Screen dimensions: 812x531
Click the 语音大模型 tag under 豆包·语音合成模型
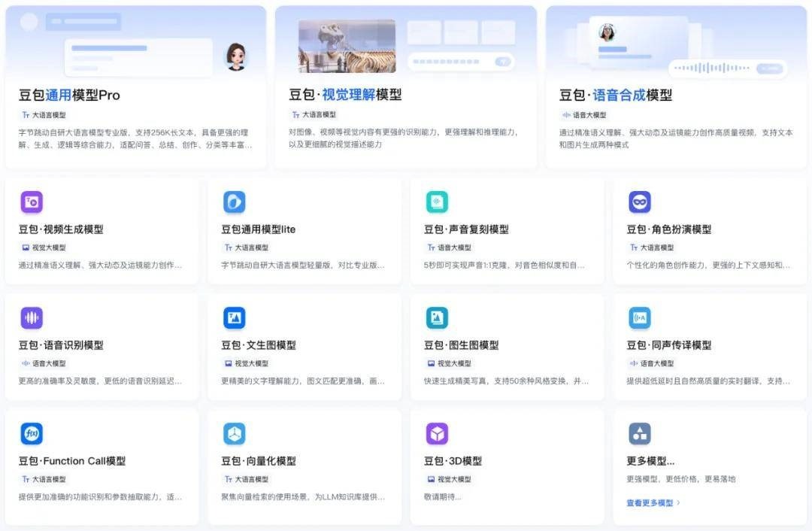[584, 115]
